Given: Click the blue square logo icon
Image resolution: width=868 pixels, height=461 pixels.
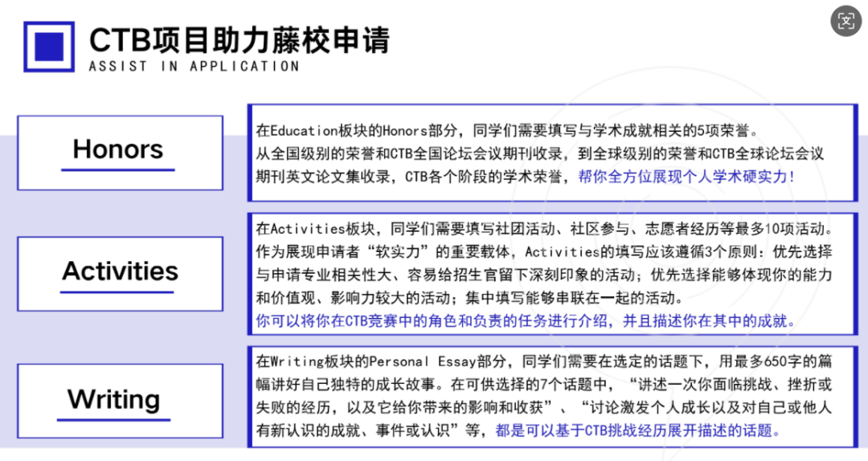Looking at the screenshot, I should [49, 47].
